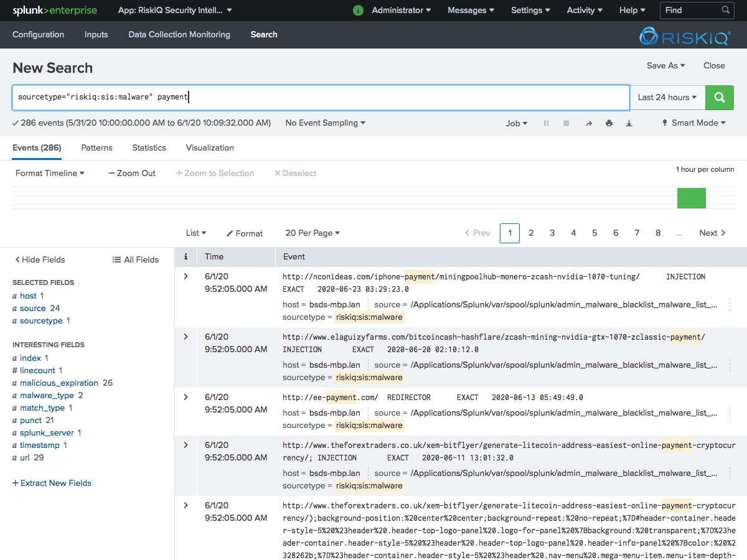Open the 20 Per Page dropdown
Image resolution: width=747 pixels, height=560 pixels.
coord(312,233)
